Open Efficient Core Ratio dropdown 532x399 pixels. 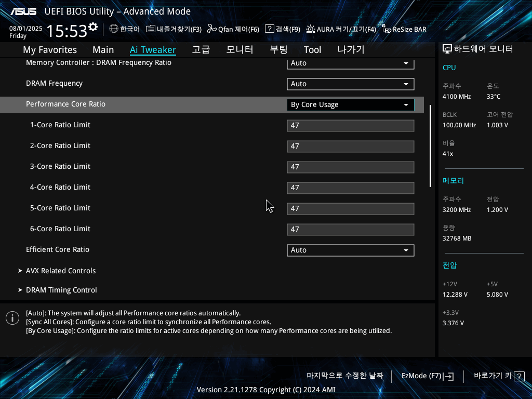pos(351,250)
